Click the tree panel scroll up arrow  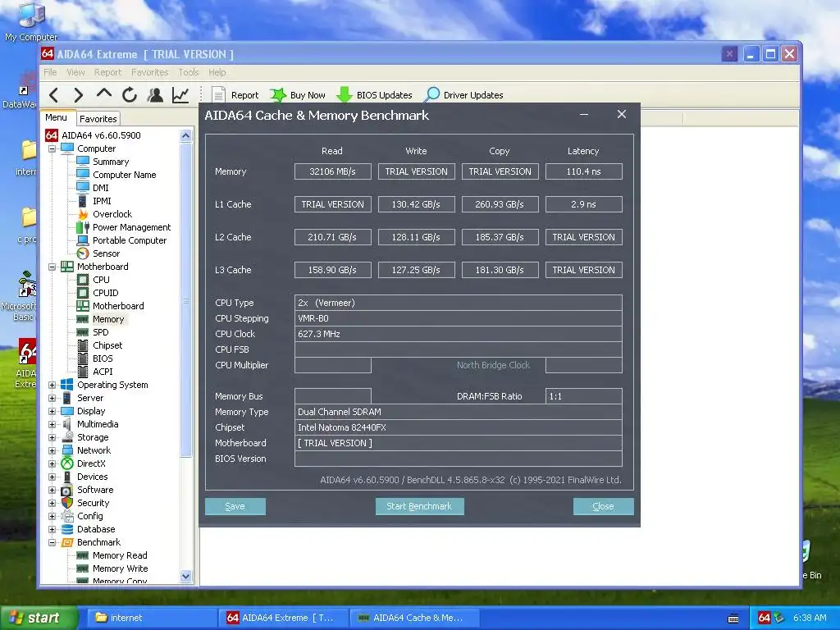[186, 135]
